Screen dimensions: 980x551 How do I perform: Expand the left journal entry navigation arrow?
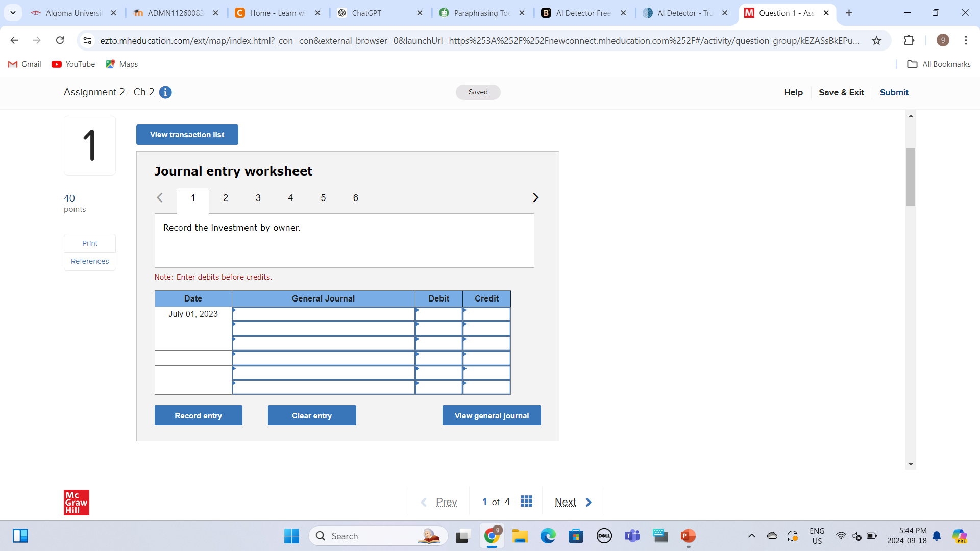159,197
